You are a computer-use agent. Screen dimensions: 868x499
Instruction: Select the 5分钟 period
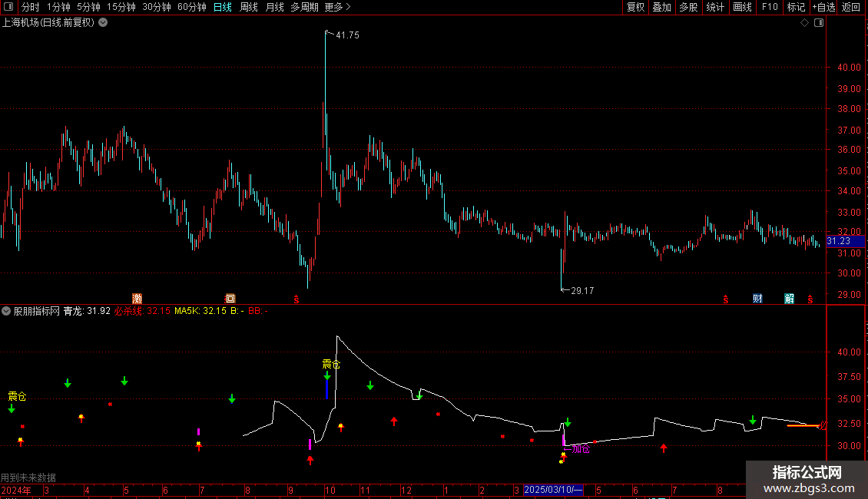tap(88, 7)
